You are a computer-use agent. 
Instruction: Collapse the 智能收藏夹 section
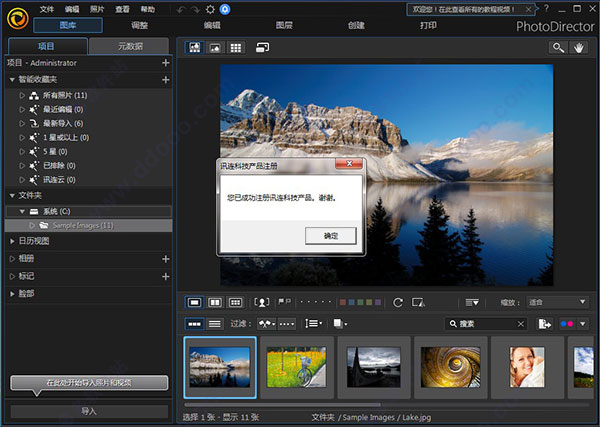[12, 80]
